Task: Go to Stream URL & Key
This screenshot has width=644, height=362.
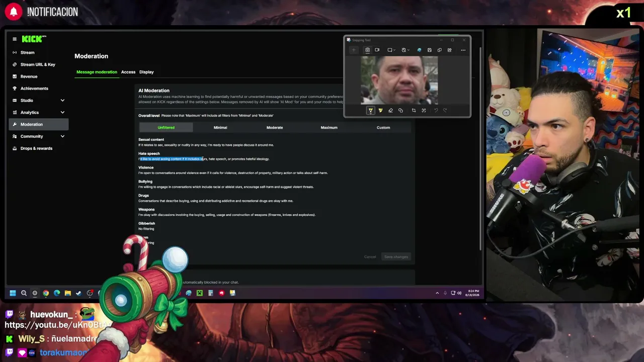Action: tap(39, 64)
